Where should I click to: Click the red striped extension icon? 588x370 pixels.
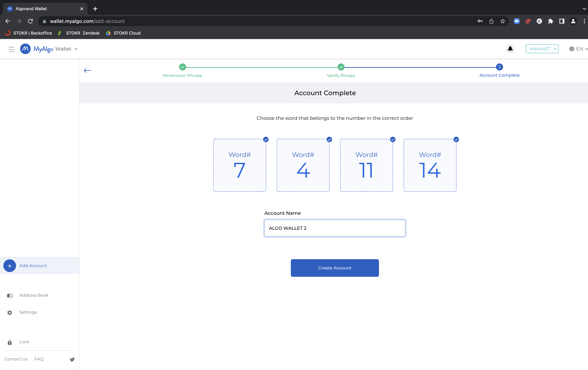(x=528, y=21)
